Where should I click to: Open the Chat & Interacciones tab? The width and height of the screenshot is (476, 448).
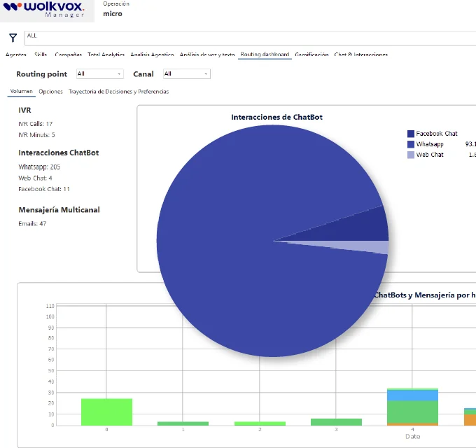361,55
